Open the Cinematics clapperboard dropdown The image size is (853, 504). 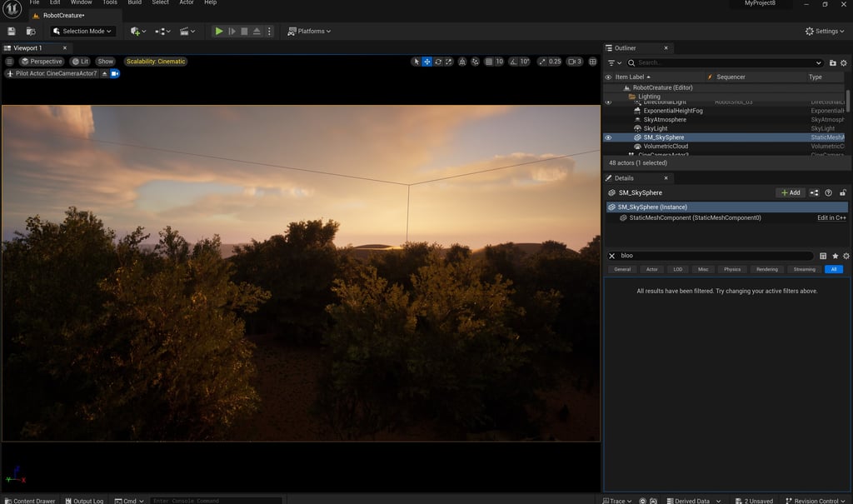[x=187, y=31]
